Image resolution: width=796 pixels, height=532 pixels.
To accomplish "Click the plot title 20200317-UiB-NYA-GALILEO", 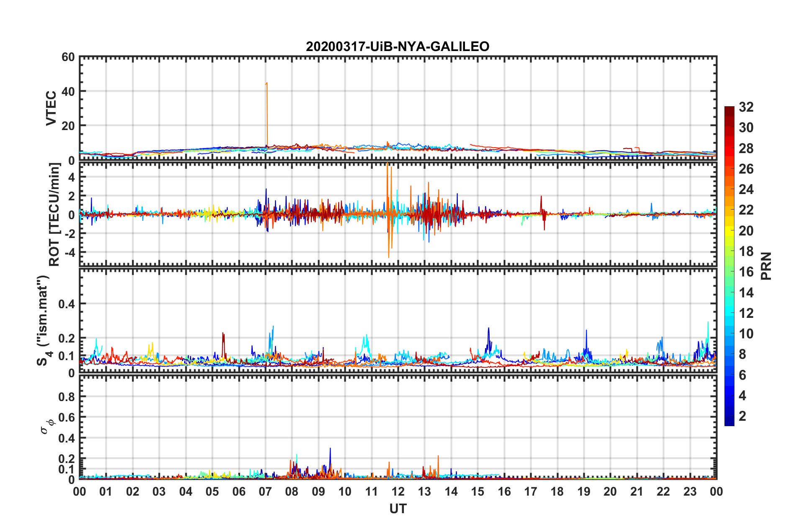I will tap(397, 46).
